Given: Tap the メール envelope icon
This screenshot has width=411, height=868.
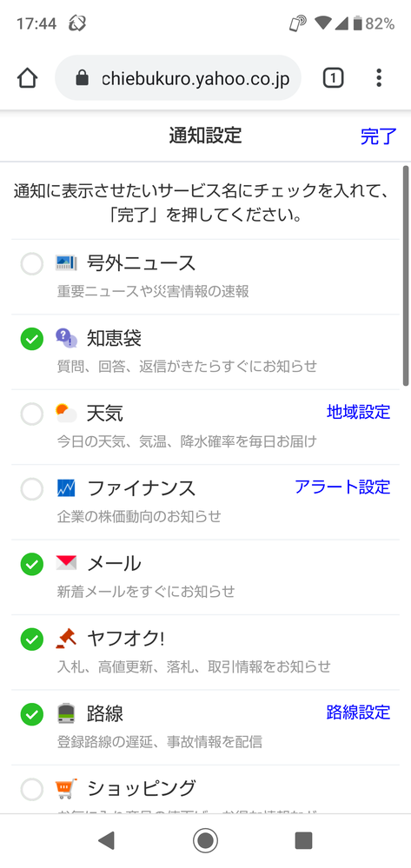Looking at the screenshot, I should [66, 563].
